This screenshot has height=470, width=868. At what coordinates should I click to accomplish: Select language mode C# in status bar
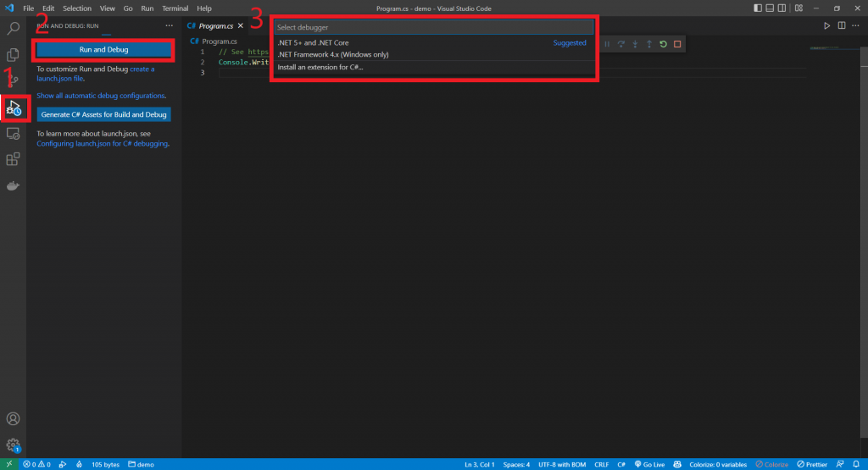click(x=621, y=464)
